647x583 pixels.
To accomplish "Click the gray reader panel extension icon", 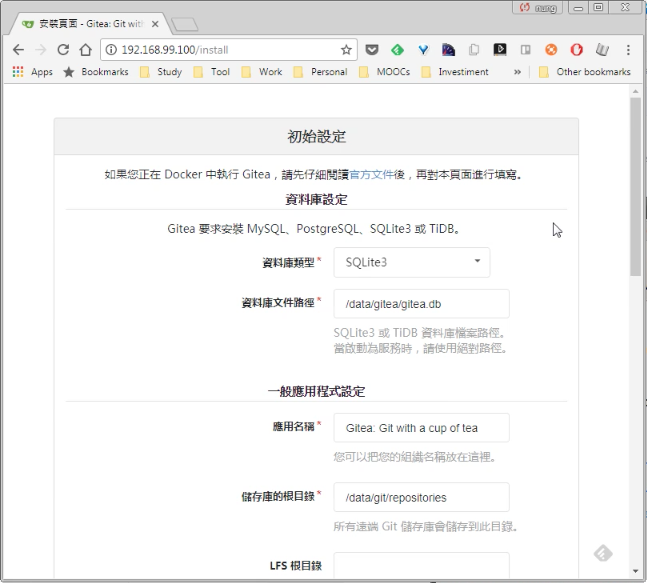I will (x=525, y=50).
